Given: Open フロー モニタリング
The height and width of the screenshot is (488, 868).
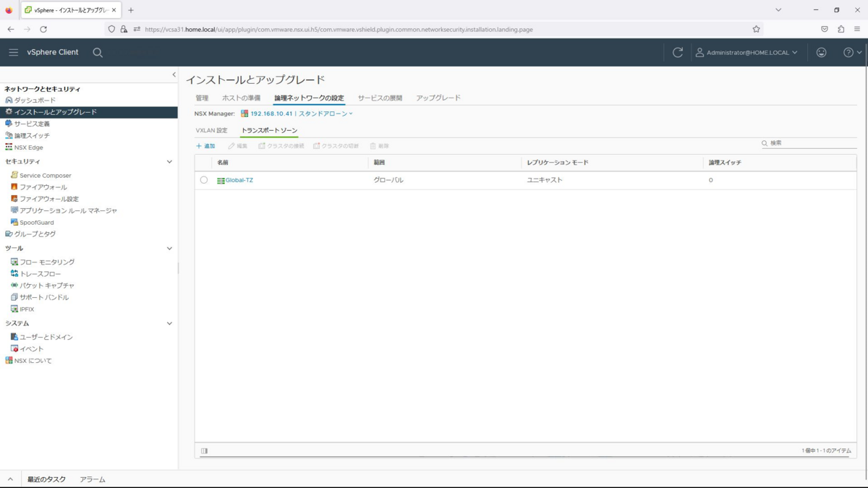Looking at the screenshot, I should coord(47,262).
